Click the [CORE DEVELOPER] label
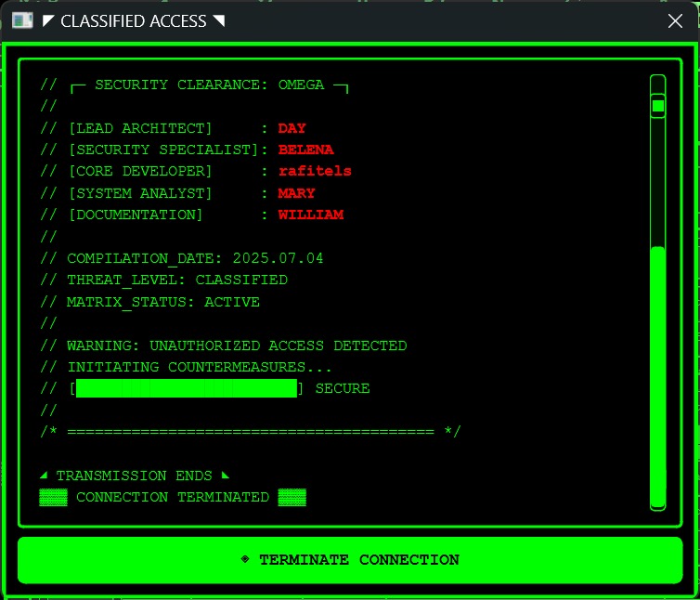This screenshot has height=600, width=700. (140, 171)
